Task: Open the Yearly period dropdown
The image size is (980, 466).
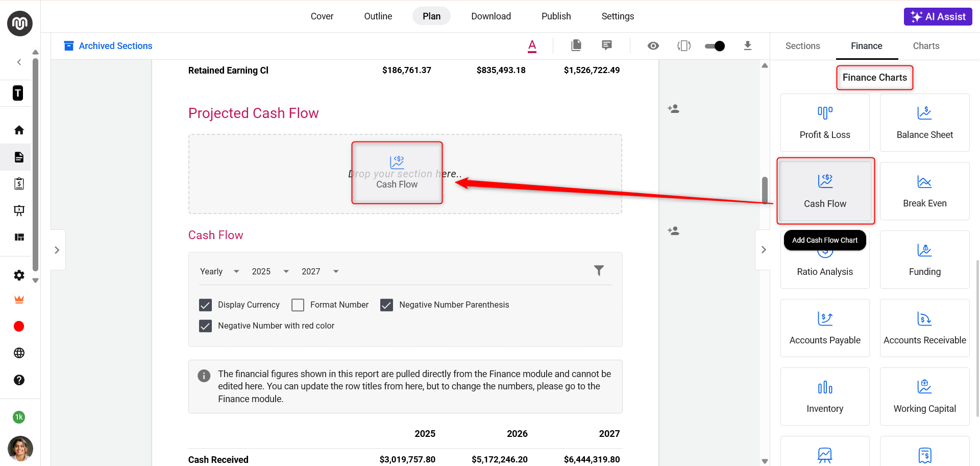Action: (219, 271)
